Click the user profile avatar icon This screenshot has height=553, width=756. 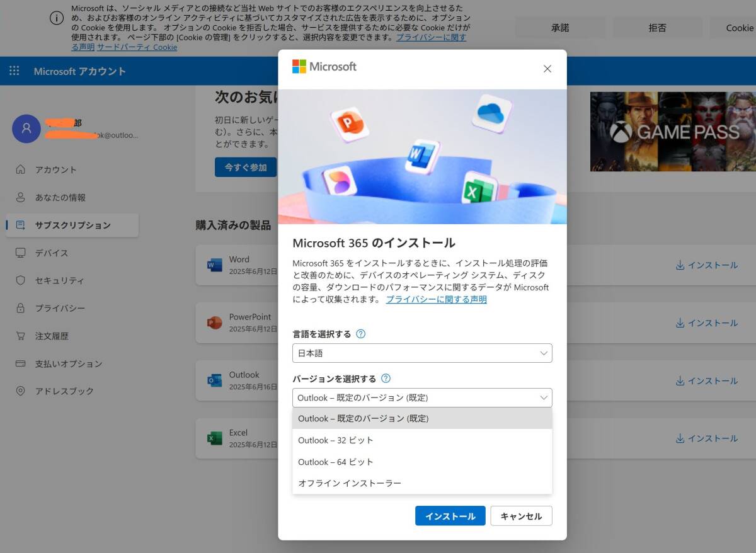pos(26,128)
